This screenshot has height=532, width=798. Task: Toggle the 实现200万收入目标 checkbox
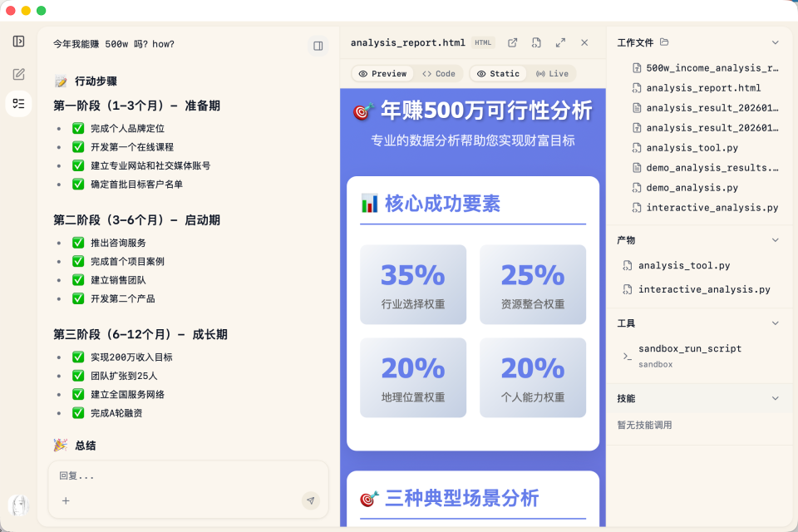(78, 355)
